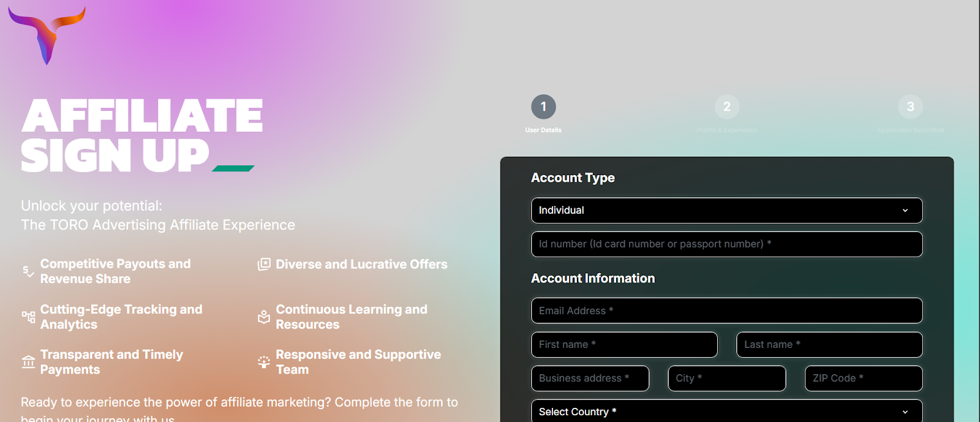
Task: Focus the First name field
Action: point(624,344)
